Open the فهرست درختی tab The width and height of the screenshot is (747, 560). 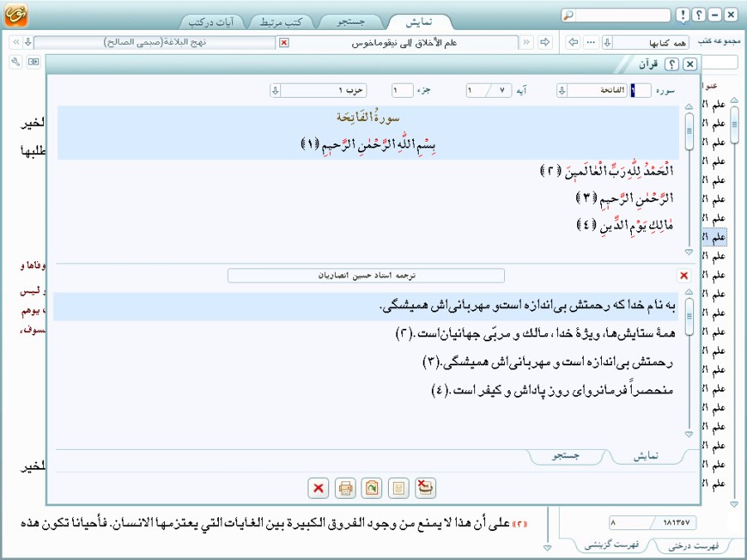[693, 546]
